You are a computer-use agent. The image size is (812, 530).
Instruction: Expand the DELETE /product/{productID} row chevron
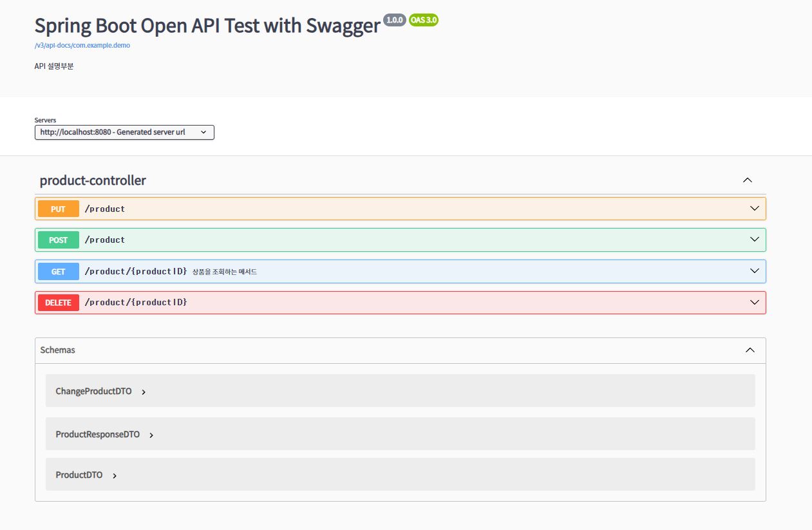(755, 302)
